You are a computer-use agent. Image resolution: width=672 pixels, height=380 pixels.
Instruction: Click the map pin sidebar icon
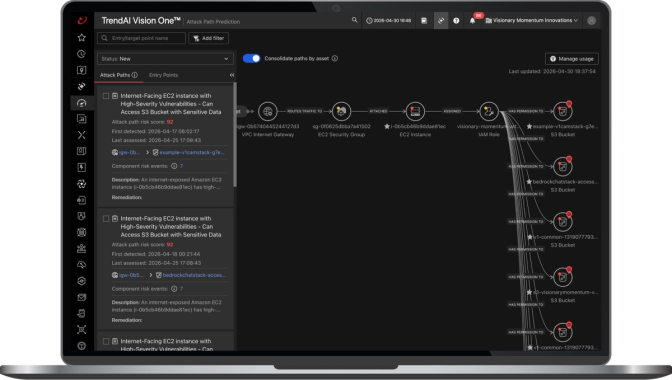coord(81,70)
